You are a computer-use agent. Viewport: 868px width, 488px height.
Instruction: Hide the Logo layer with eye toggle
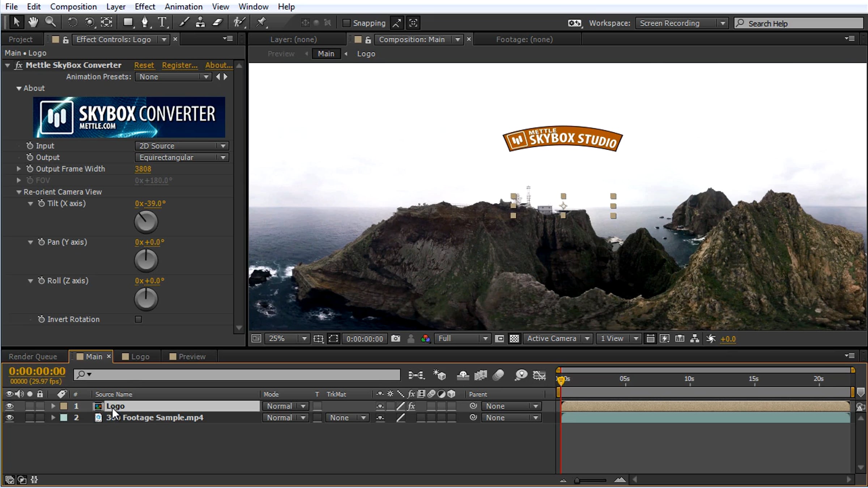click(9, 406)
